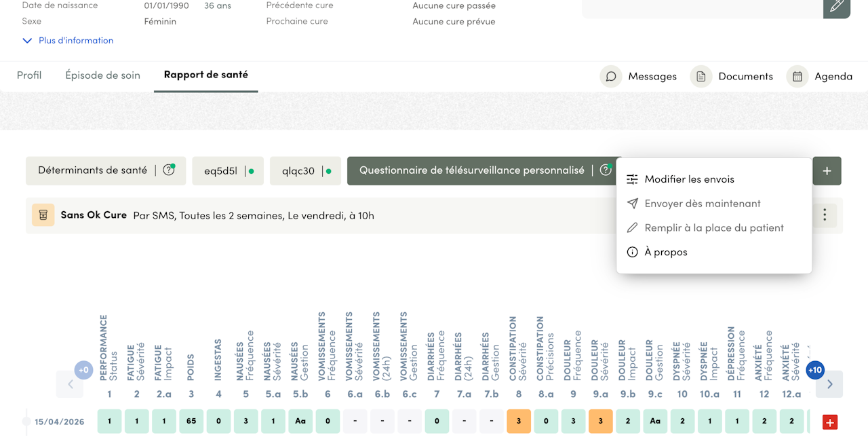
Task: Select the eq5d5l questionnaire chip
Action: [228, 171]
